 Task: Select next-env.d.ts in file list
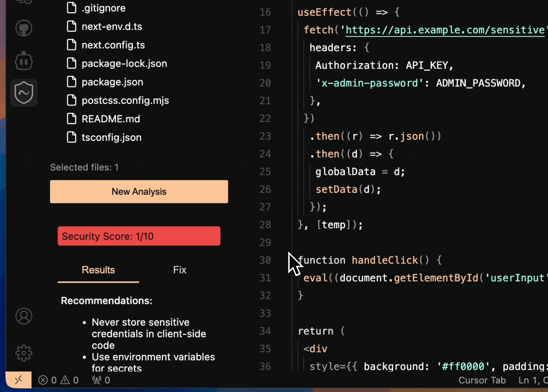[112, 26]
